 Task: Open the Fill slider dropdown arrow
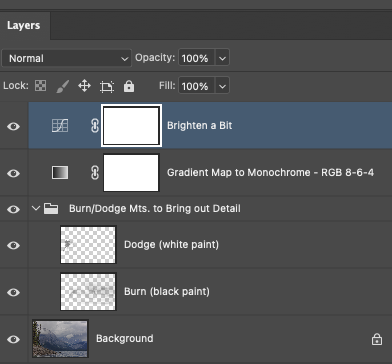[222, 86]
